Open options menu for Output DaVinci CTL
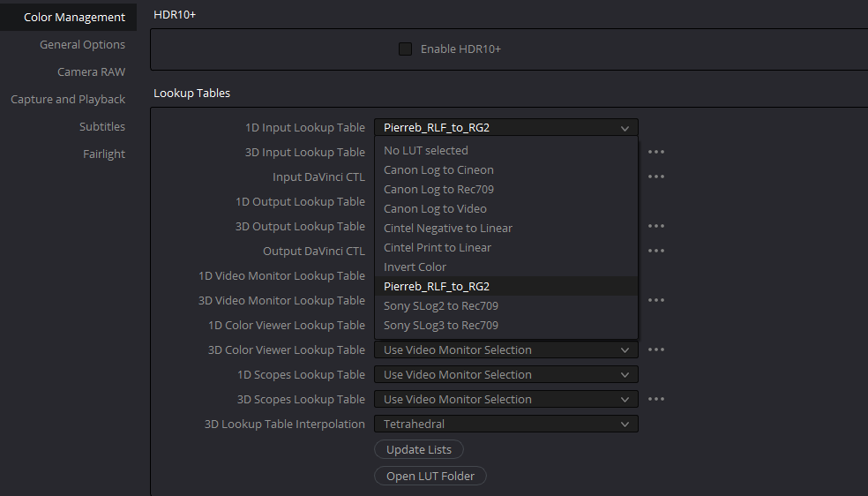 pos(656,251)
